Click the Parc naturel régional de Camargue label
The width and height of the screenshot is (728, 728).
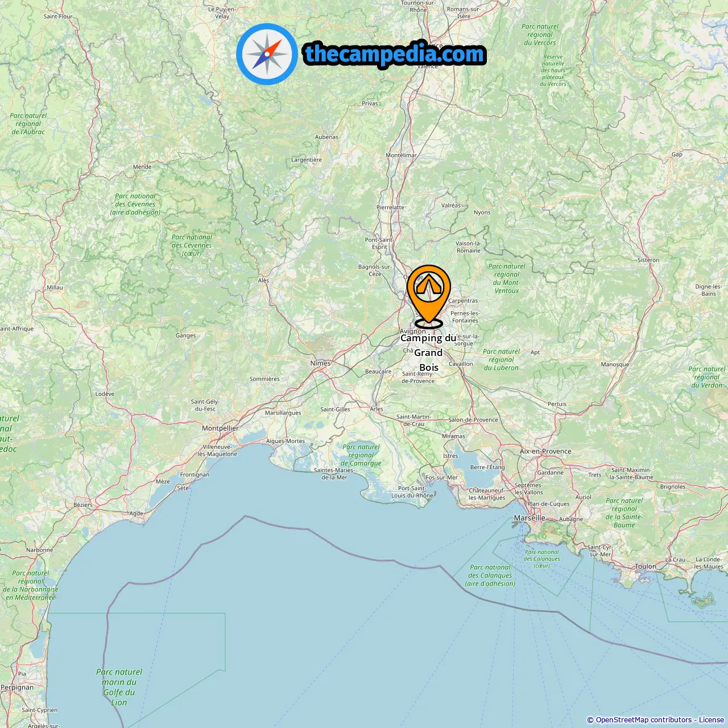pos(361,455)
